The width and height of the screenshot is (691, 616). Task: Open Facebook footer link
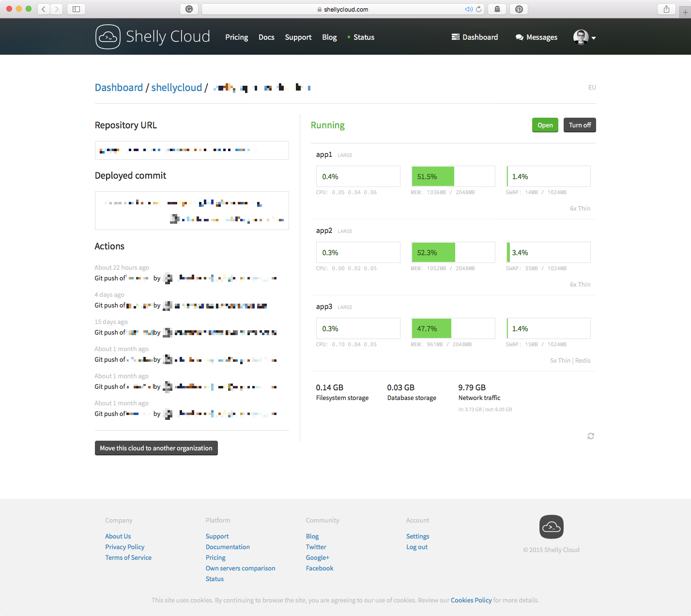coord(320,568)
